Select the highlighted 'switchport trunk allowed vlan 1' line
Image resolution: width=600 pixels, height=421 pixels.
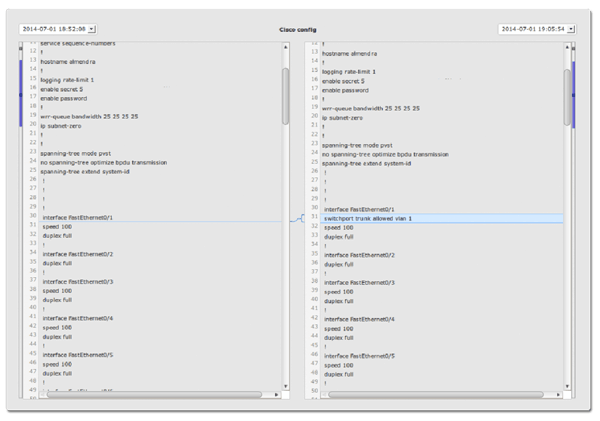pos(442,219)
